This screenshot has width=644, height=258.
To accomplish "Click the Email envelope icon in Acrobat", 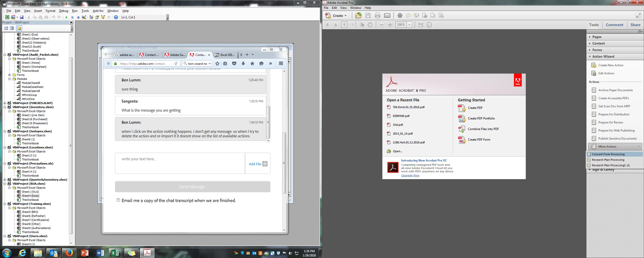I will click(387, 15).
